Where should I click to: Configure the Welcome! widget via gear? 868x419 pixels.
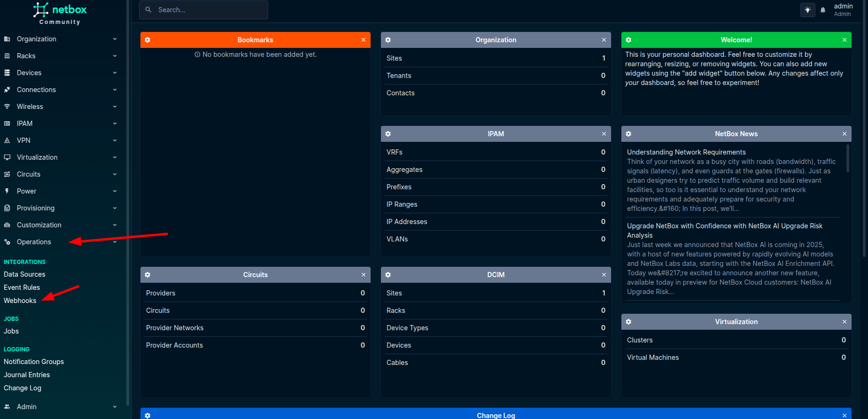click(628, 40)
